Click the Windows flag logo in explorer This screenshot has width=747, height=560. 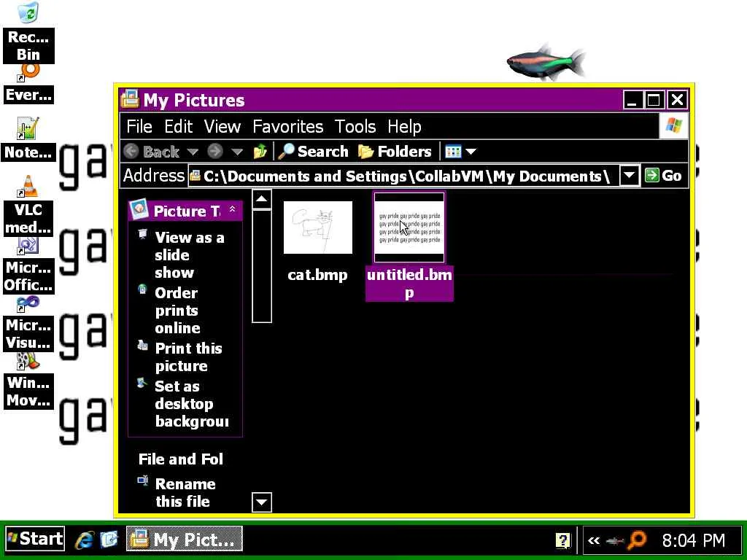point(673,126)
